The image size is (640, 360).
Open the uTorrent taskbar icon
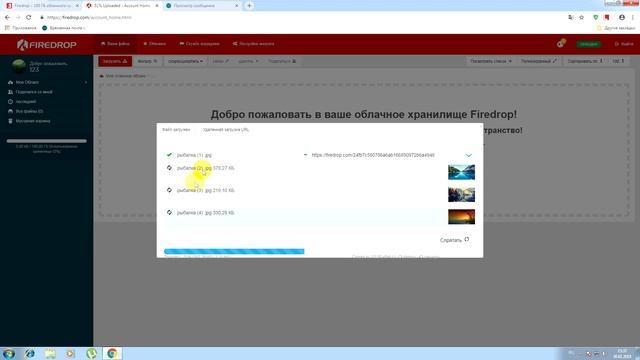pos(91,353)
